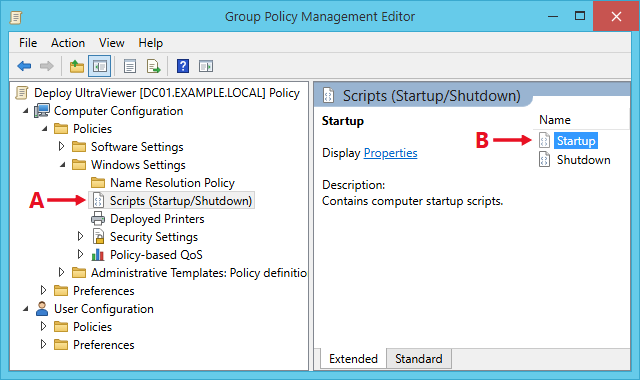Click the Export List toolbar icon
The width and height of the screenshot is (640, 380).
point(153,66)
